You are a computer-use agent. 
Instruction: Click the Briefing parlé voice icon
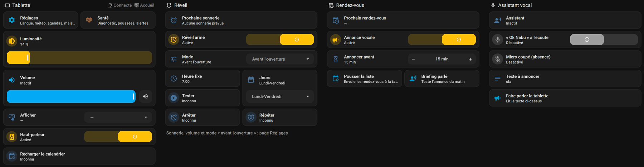click(x=413, y=79)
